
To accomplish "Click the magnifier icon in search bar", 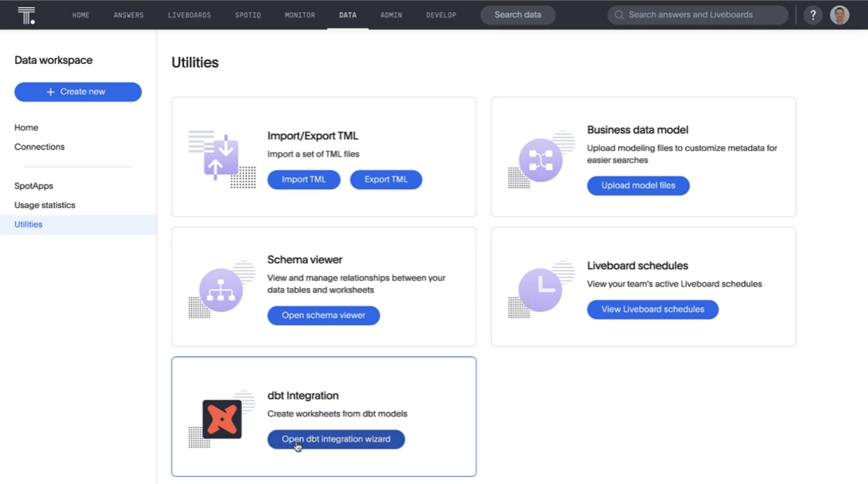I will (x=619, y=15).
